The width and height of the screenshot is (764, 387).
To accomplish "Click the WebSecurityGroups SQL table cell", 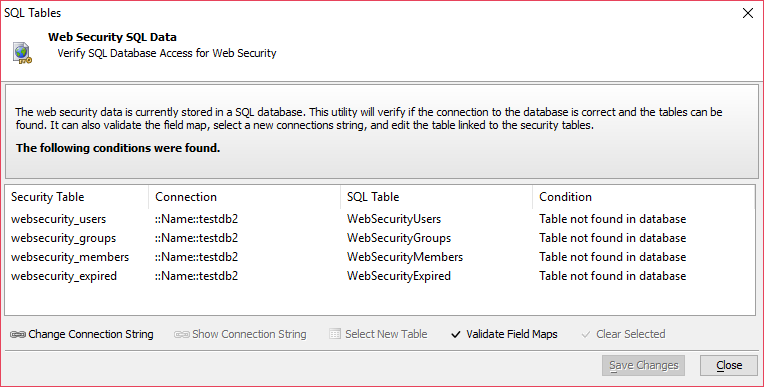I will (x=399, y=238).
